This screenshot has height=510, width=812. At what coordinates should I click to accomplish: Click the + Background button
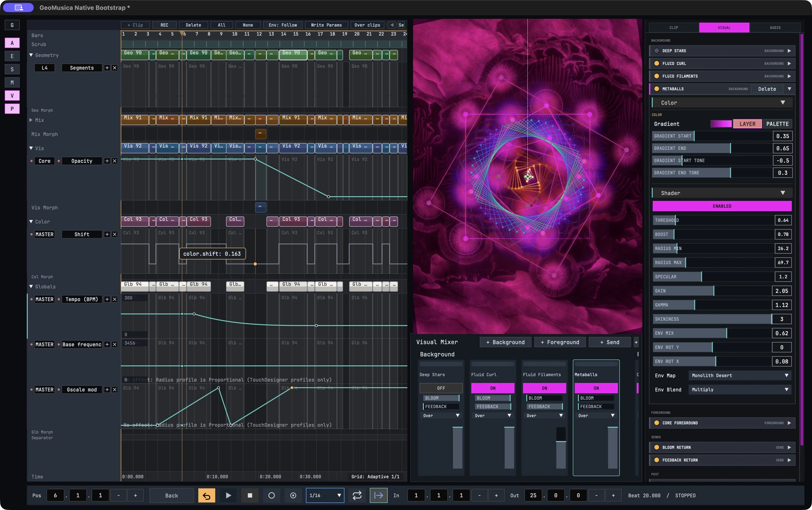[505, 342]
